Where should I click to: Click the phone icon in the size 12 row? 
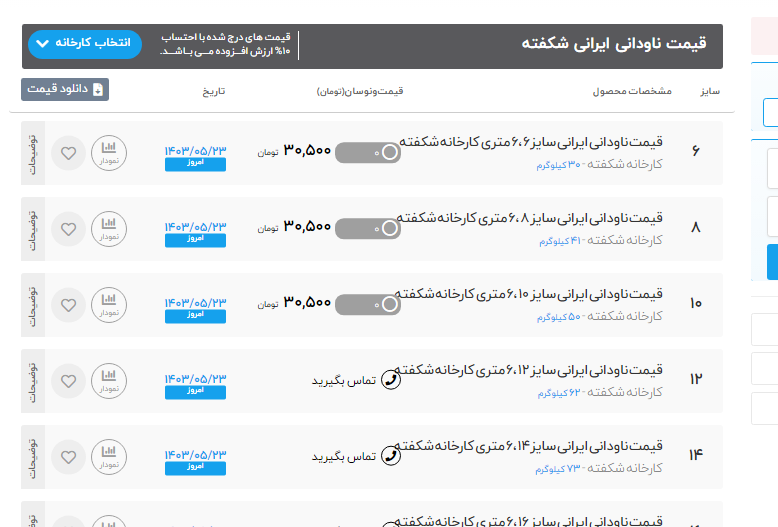(392, 381)
